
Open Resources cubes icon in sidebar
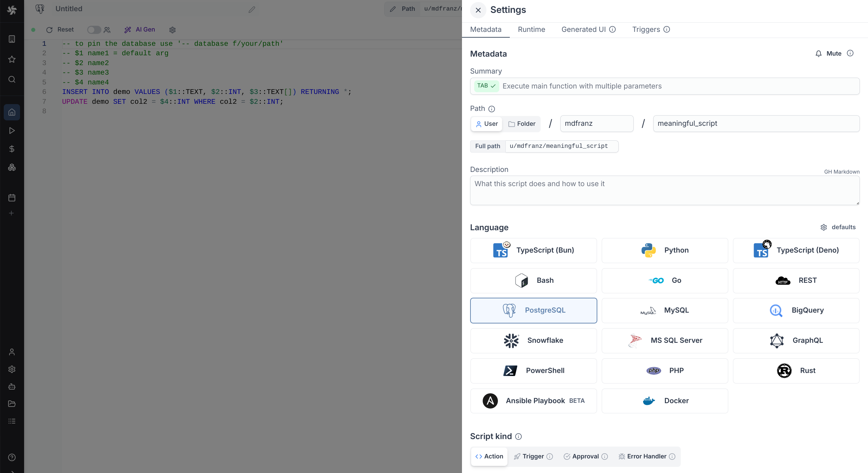(12, 167)
